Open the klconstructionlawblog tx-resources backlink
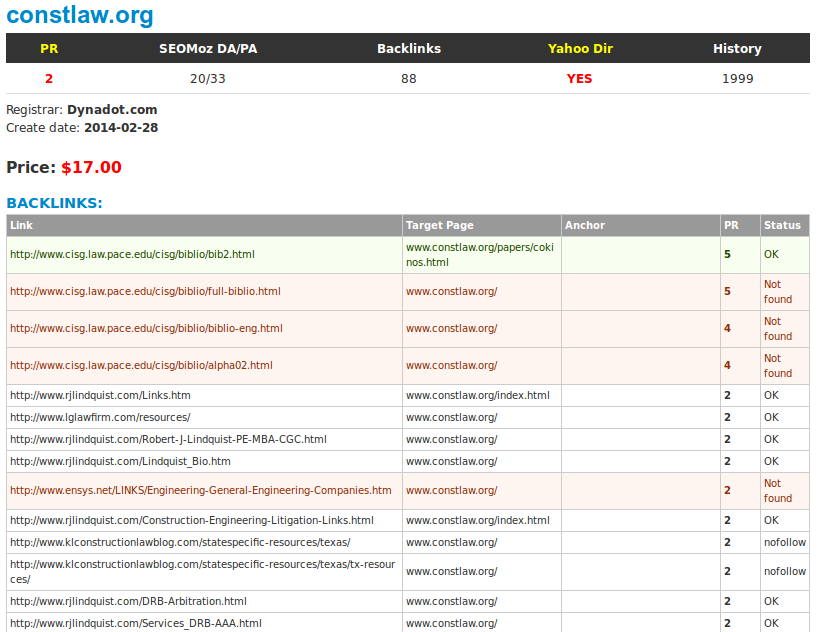Screen dimensions: 823x632 point(203,572)
